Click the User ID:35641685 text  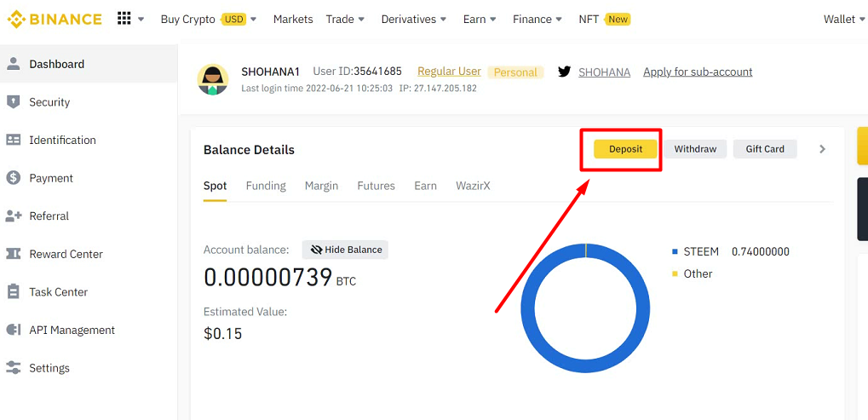[x=358, y=72]
